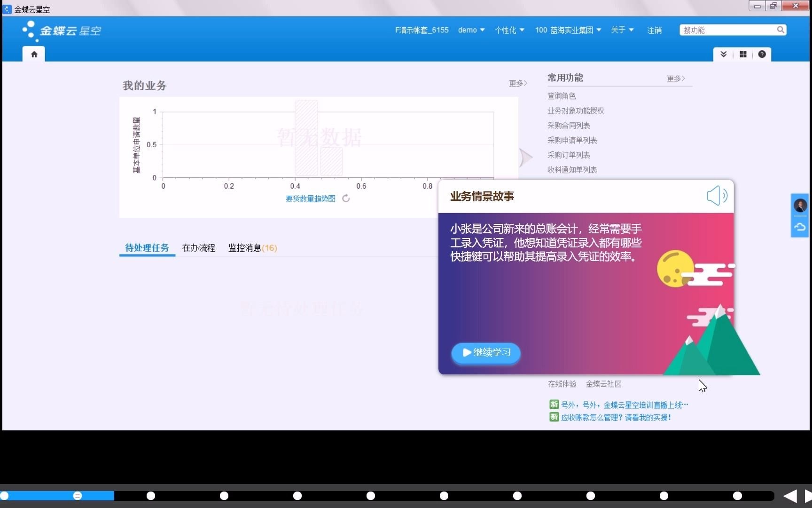The image size is (812, 508).
Task: Open the help question mark icon
Action: [x=762, y=55]
